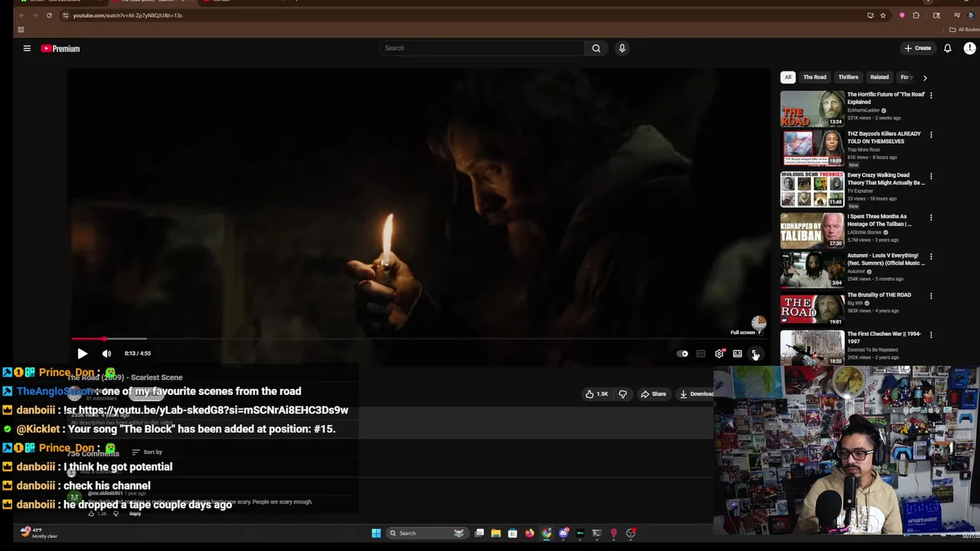
Task: Open Task View on taskbar
Action: [479, 533]
